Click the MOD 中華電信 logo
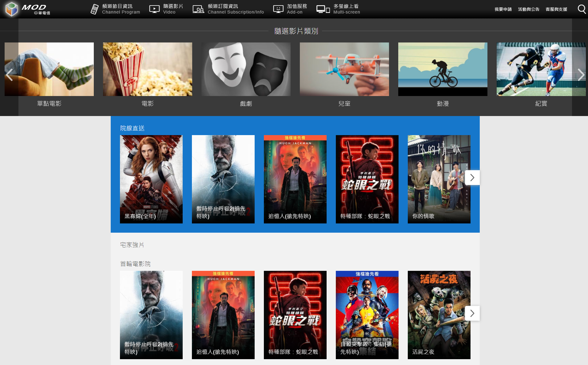This screenshot has width=588, height=365. [x=28, y=9]
